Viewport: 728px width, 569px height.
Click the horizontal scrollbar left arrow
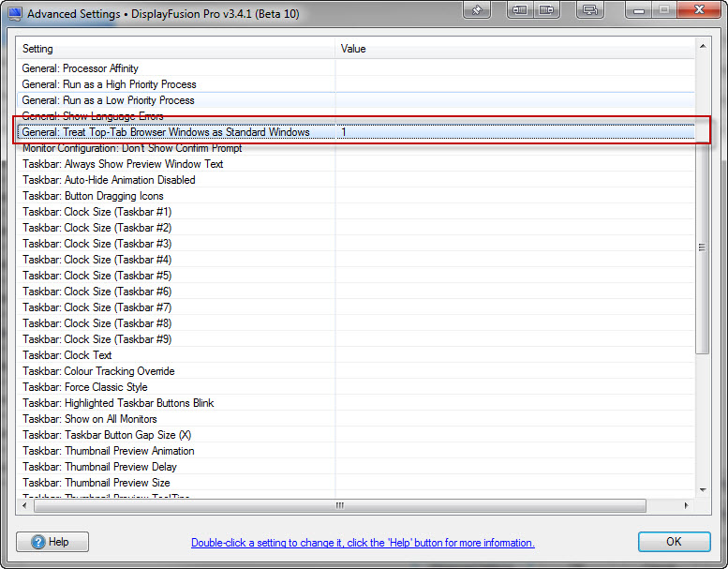click(x=25, y=505)
